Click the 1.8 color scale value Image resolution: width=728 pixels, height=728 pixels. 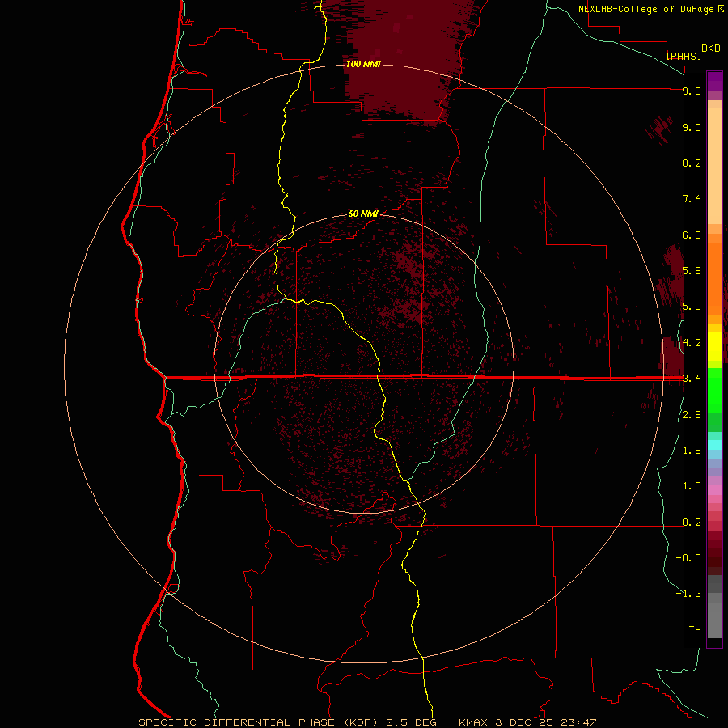pyautogui.click(x=692, y=451)
